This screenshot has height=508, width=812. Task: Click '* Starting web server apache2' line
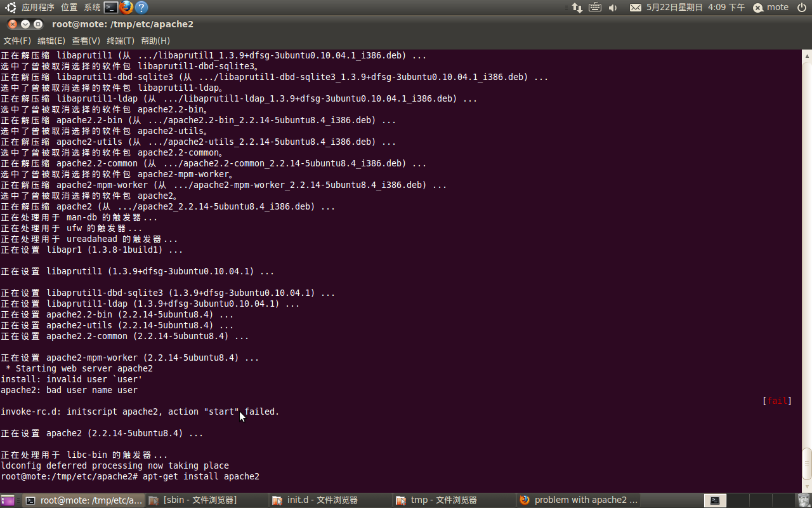click(x=79, y=368)
